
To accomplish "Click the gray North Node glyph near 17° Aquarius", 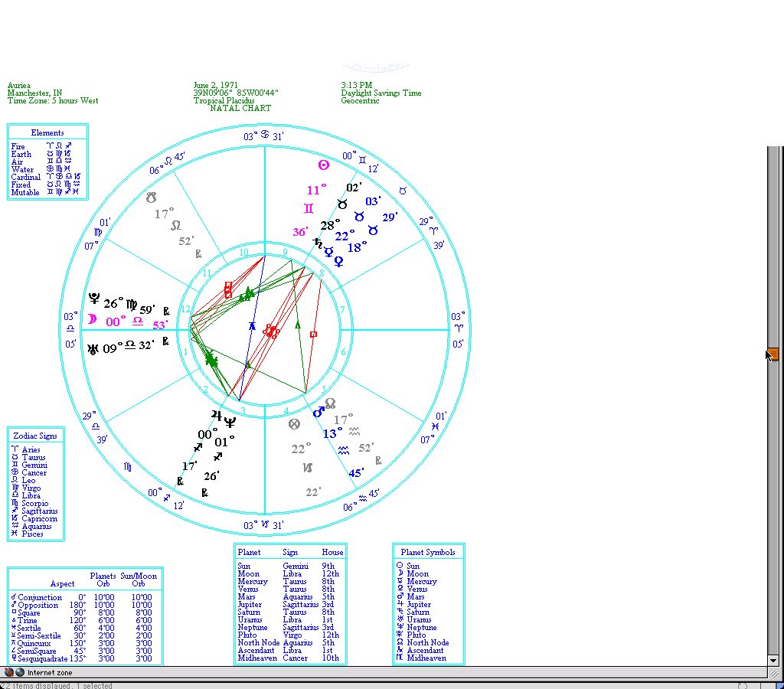I will 330,403.
